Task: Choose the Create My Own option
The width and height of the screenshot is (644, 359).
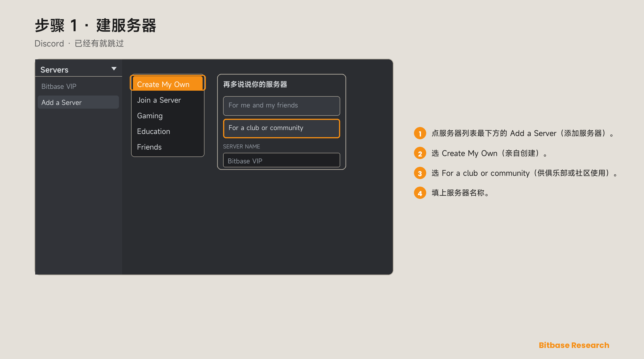Action: [168, 84]
